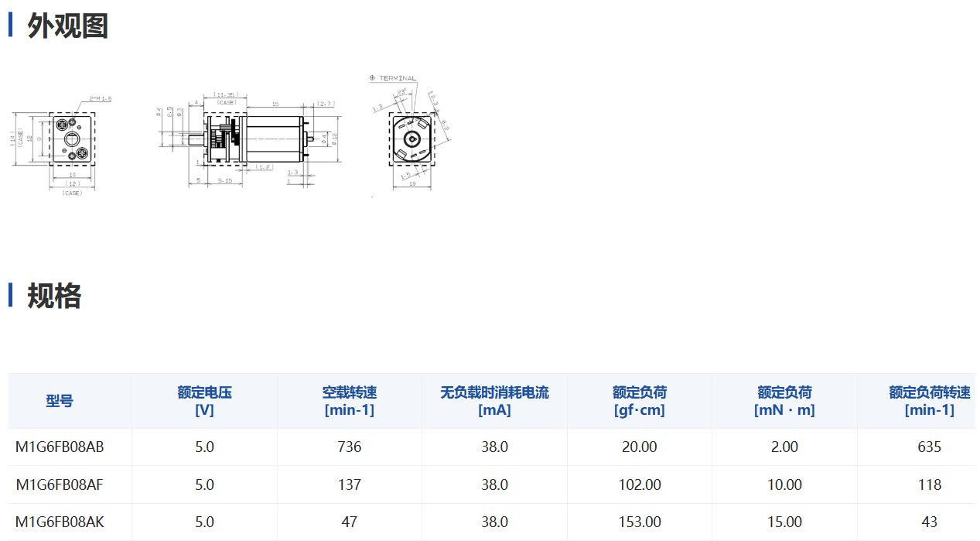Click the no-load speed value 736
Viewport: 980px width, 541px height.
350,447
